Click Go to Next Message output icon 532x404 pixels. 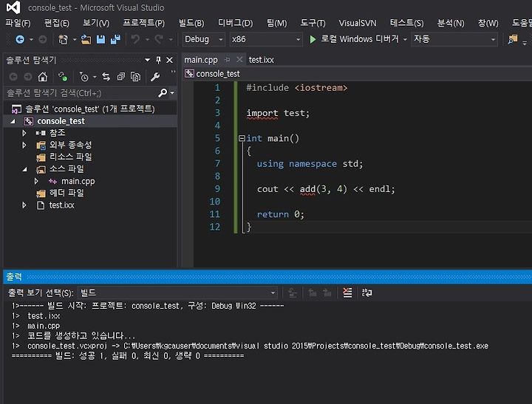327,292
